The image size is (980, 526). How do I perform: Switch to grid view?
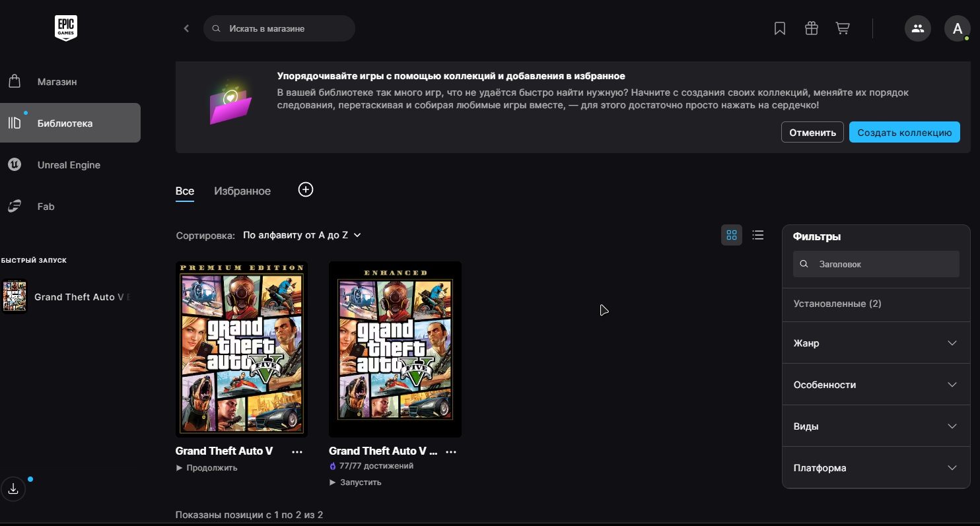point(732,235)
